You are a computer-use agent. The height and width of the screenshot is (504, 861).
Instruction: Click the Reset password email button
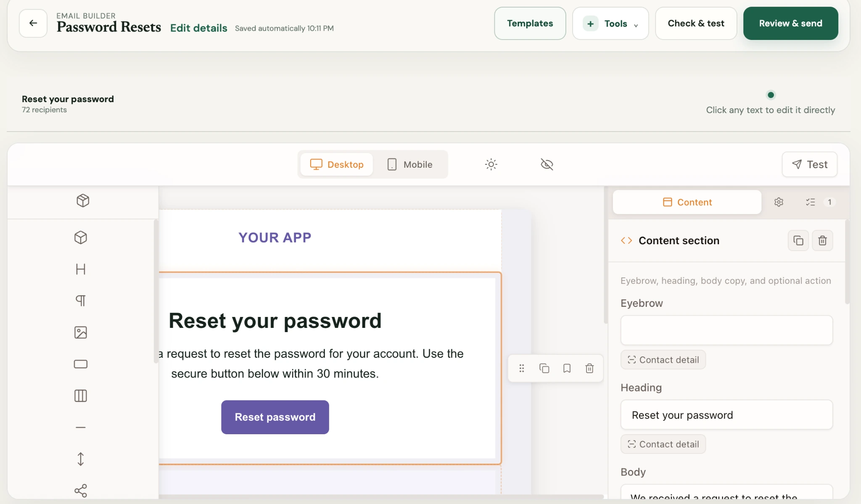point(275,417)
